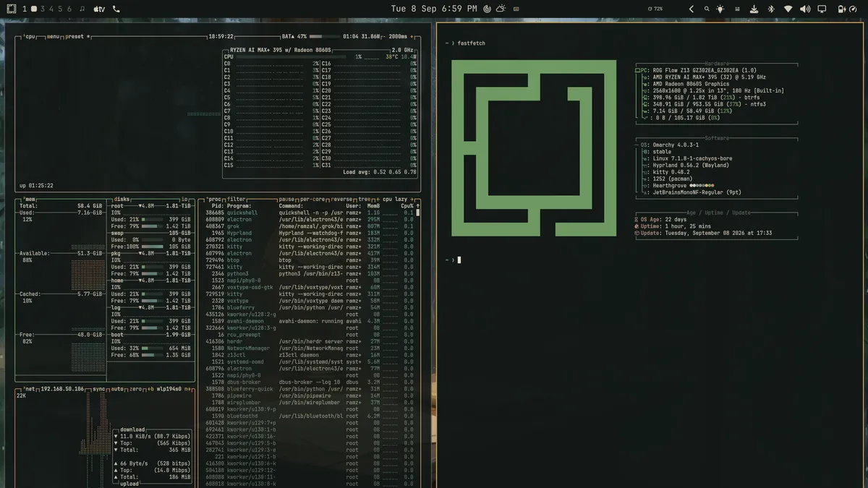
Task: Open Bluetooth settings from tray icon
Action: click(770, 9)
